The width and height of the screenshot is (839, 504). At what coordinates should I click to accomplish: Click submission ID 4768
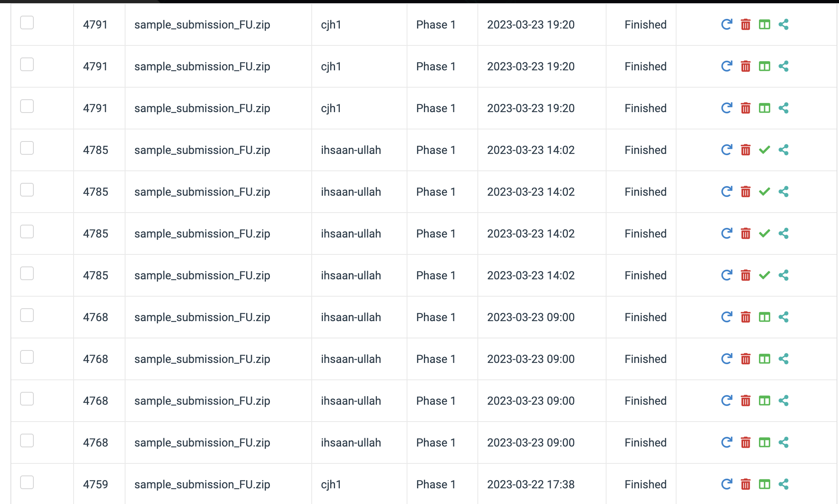coord(95,317)
